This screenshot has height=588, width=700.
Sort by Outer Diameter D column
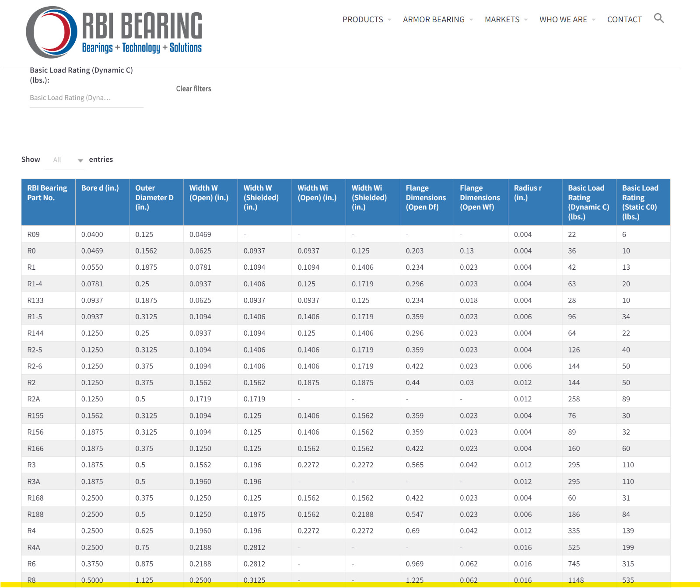157,202
